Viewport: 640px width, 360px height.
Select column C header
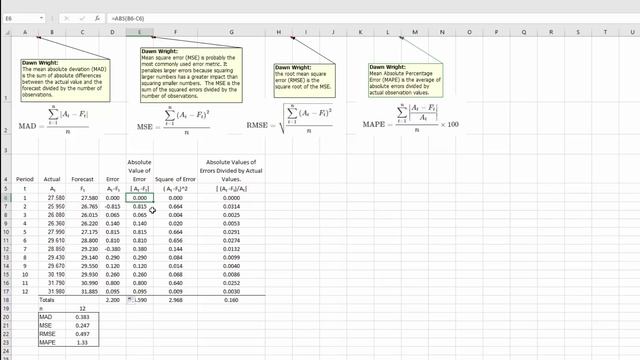(x=82, y=32)
